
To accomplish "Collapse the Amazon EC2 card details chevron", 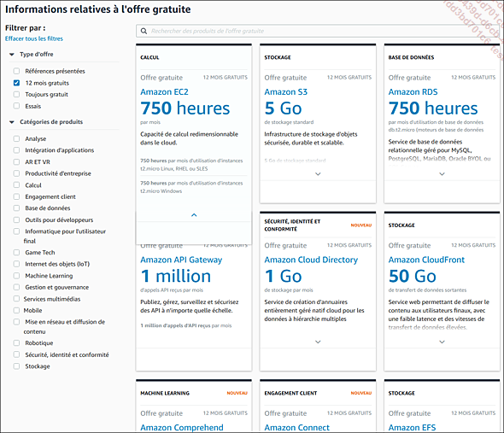I will [x=194, y=215].
